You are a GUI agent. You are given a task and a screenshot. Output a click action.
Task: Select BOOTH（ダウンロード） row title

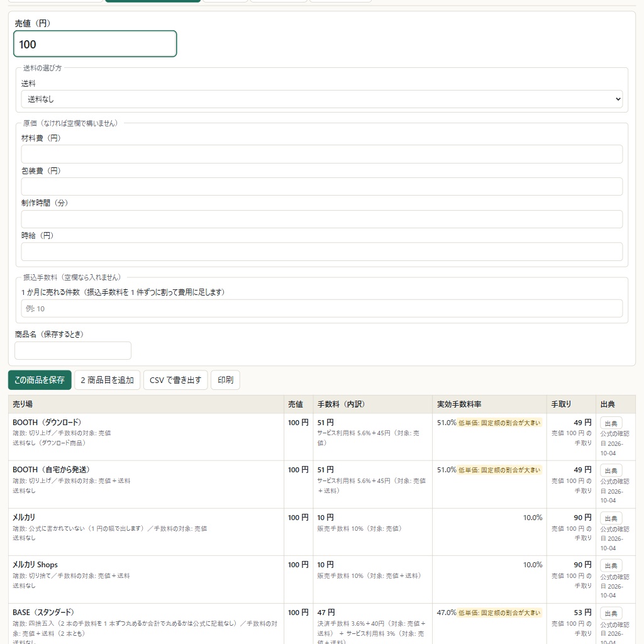(x=47, y=422)
